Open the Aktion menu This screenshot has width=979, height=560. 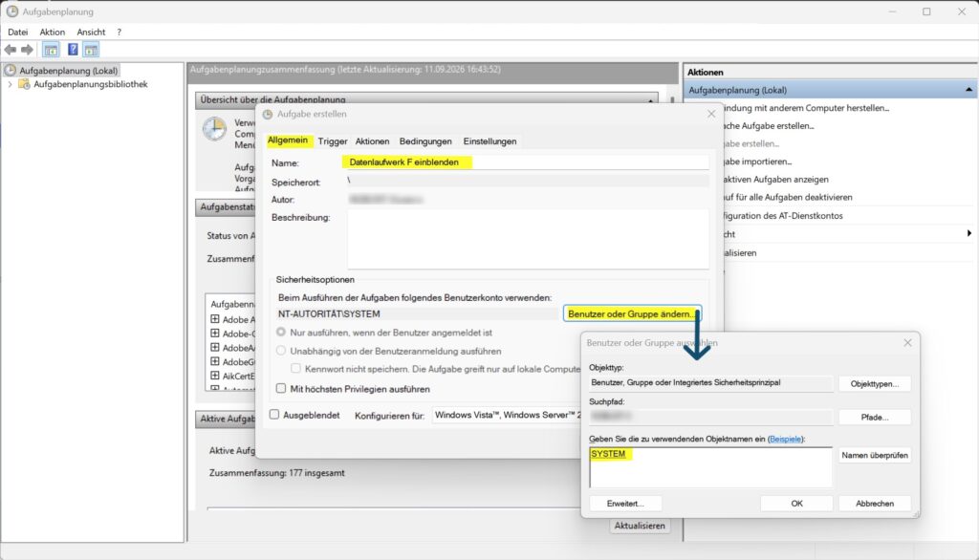52,32
